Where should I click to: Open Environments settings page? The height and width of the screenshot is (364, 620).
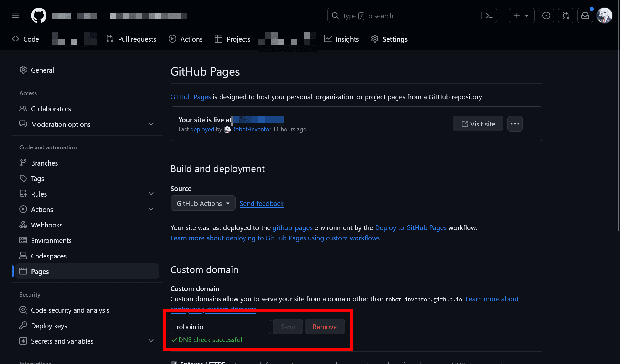[x=87, y=240]
